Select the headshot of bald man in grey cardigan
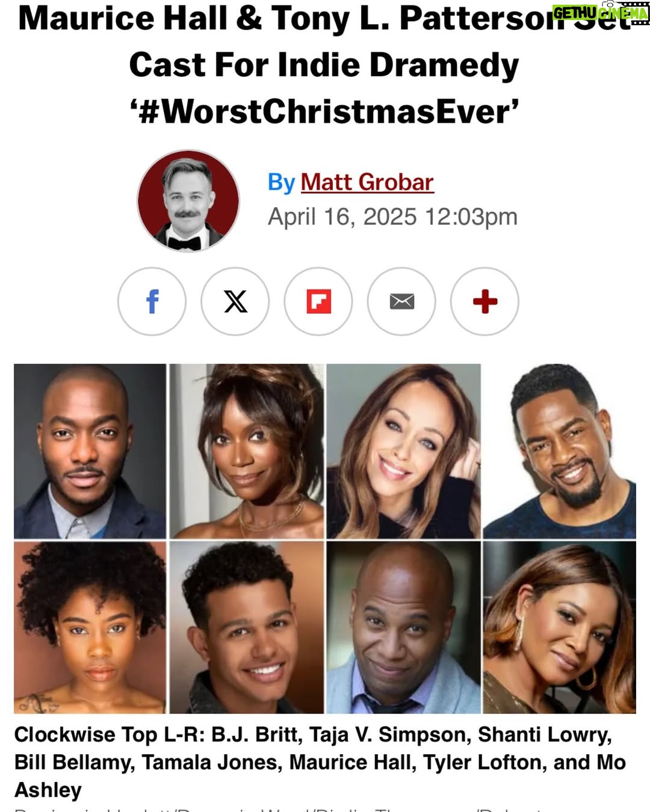Viewport: 650px width, 812px height. click(404, 627)
